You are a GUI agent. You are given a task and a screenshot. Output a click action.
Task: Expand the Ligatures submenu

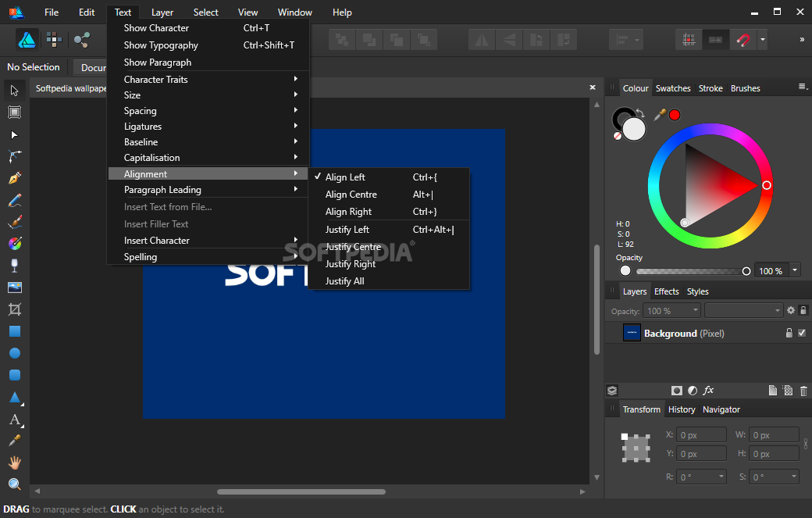click(209, 127)
